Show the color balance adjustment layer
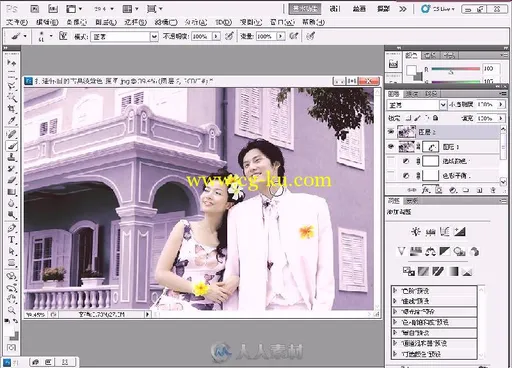The width and height of the screenshot is (512, 368). pyautogui.click(x=391, y=176)
